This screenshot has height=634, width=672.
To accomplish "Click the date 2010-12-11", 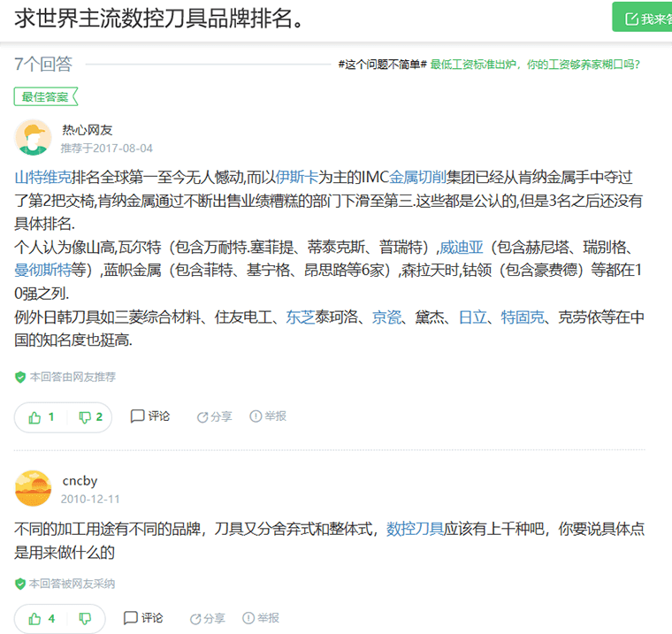I will 90,499.
